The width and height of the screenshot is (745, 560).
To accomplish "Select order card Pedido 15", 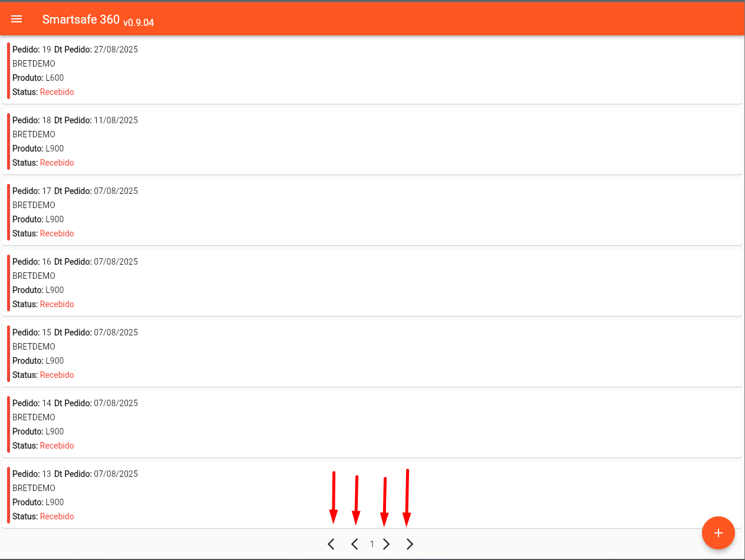I will [371, 354].
